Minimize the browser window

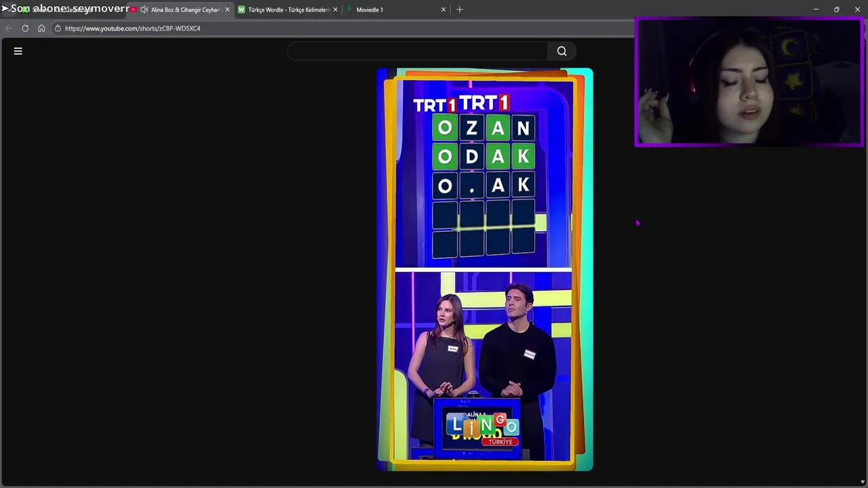[x=816, y=9]
